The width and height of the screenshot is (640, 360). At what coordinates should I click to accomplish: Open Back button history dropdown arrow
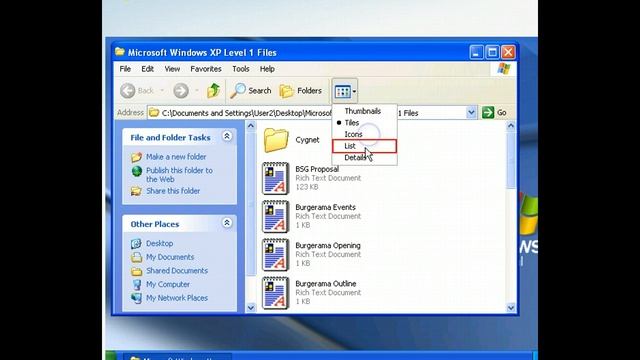tap(162, 91)
